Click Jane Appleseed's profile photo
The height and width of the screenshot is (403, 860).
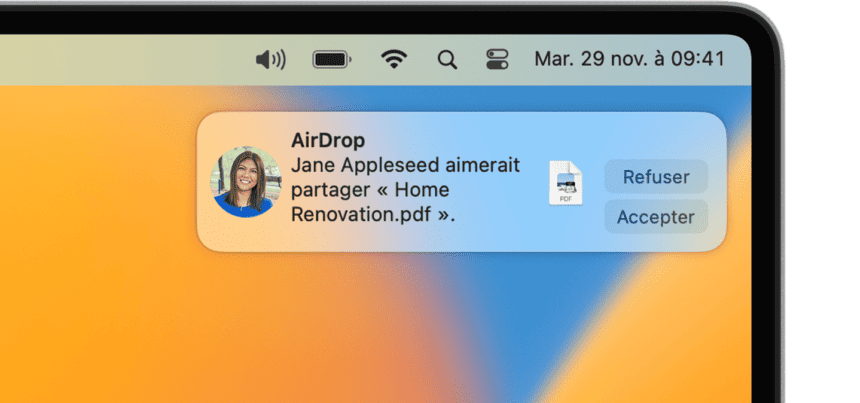tap(246, 182)
